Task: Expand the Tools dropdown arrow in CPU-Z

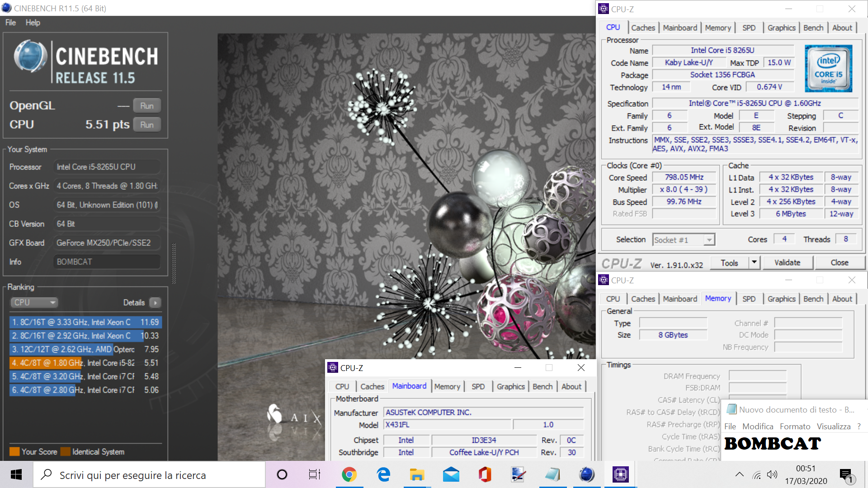Action: pyautogui.click(x=754, y=262)
